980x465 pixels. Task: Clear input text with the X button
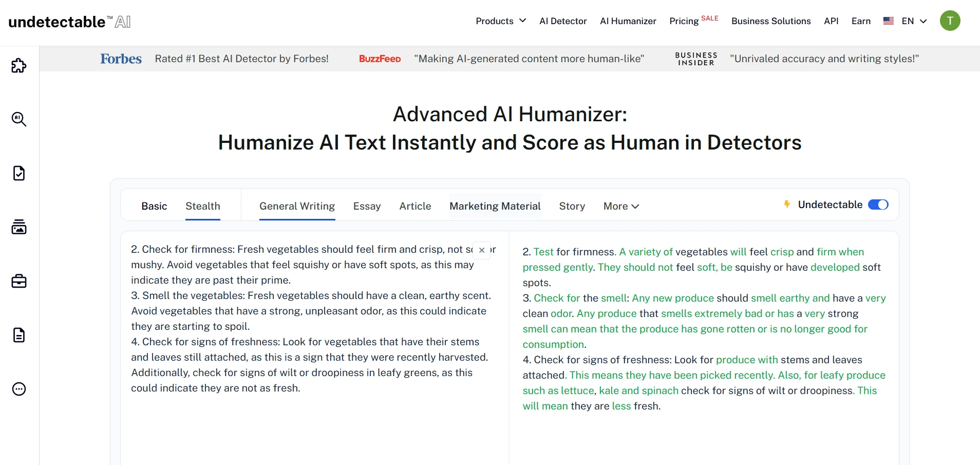482,250
